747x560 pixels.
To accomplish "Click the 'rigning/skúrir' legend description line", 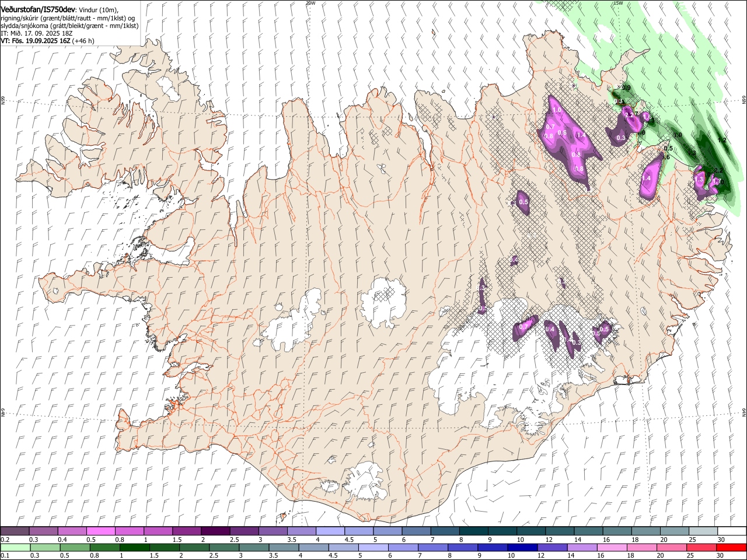I will (68, 19).
